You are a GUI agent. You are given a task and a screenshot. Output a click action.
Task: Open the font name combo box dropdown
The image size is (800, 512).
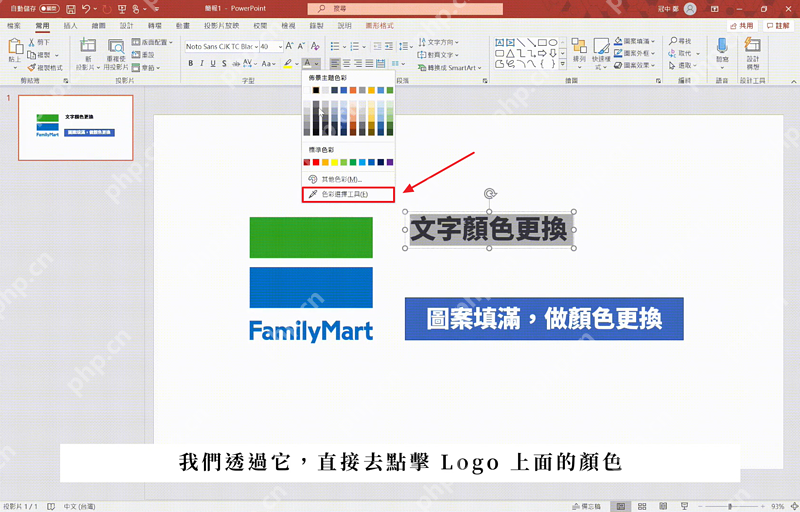(x=256, y=46)
